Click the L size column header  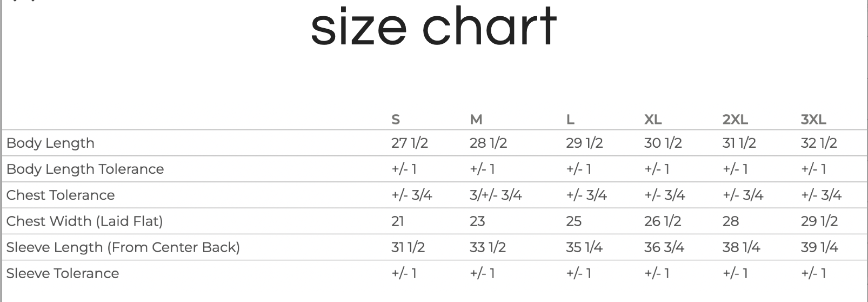(570, 120)
